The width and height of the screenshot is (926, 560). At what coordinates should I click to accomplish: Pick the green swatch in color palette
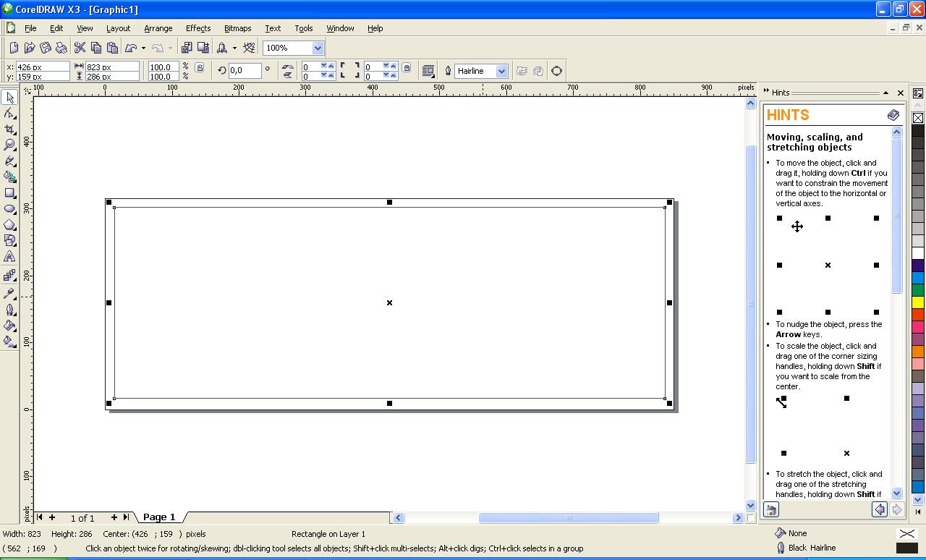[x=918, y=290]
